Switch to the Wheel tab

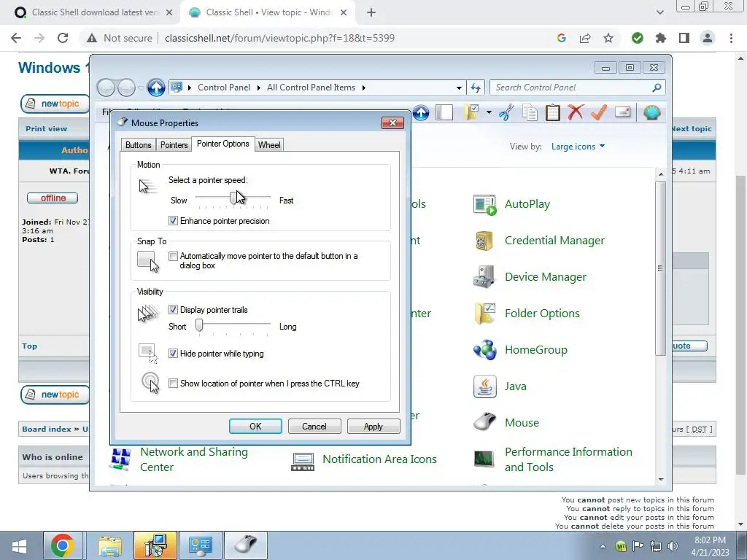tap(269, 145)
